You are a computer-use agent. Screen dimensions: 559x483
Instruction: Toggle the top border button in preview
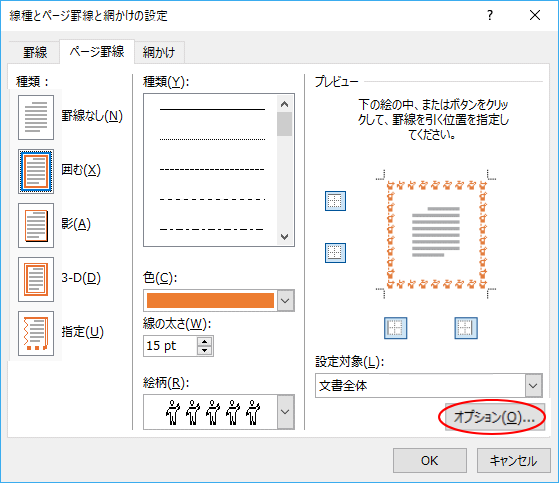coord(335,201)
